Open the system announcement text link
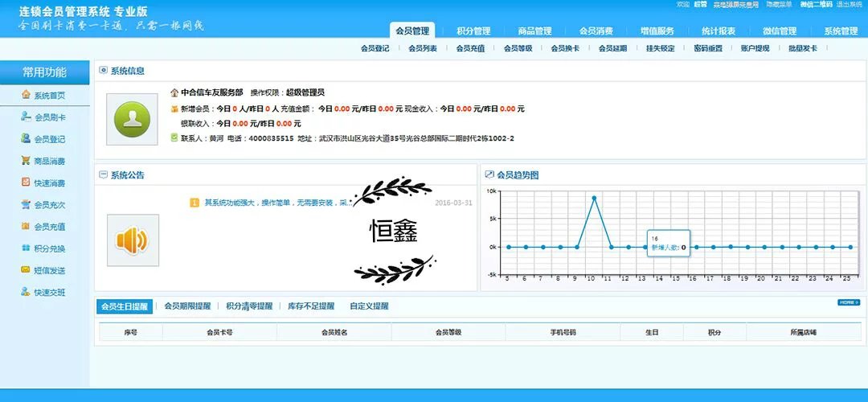The width and height of the screenshot is (868, 402). 273,203
